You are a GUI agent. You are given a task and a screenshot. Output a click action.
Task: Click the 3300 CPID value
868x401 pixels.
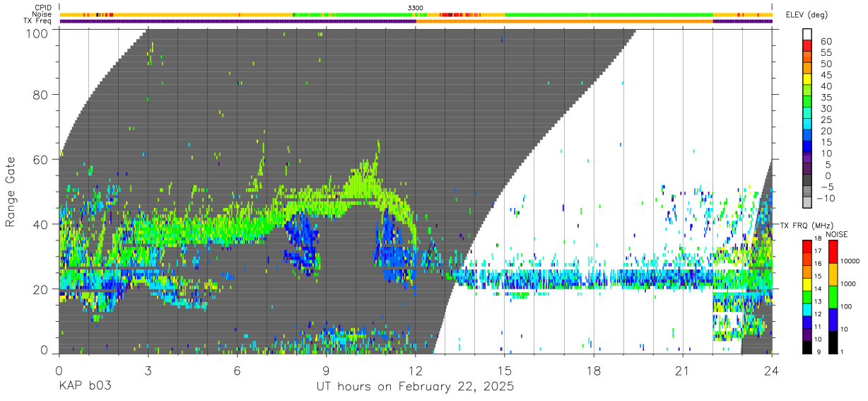[x=416, y=8]
